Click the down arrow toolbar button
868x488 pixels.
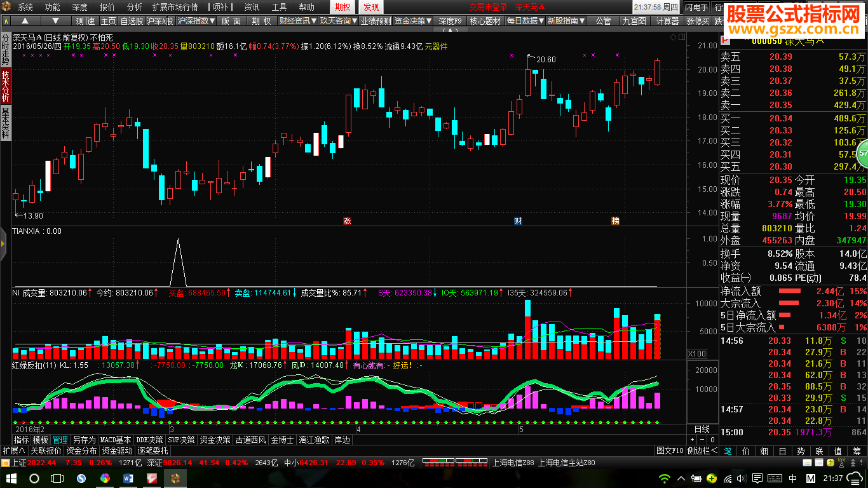(55, 21)
